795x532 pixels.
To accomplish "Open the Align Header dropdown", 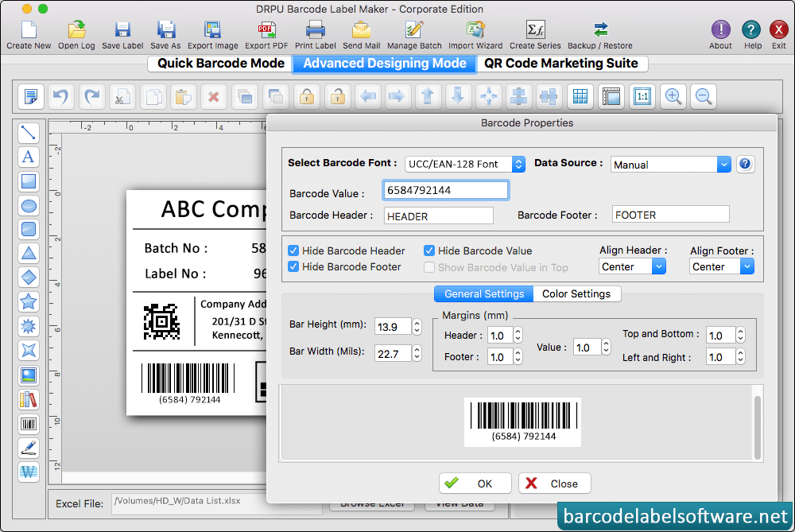I will pyautogui.click(x=632, y=266).
